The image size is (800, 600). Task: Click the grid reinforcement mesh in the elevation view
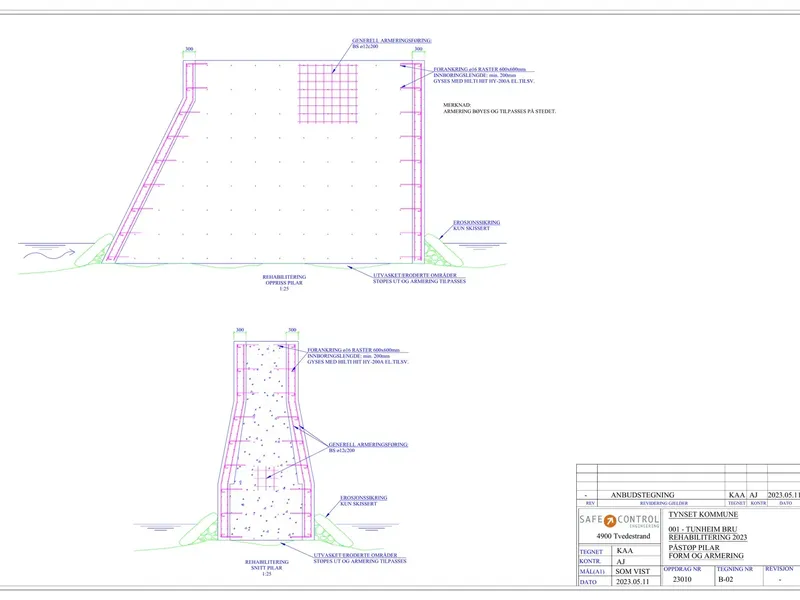point(328,93)
